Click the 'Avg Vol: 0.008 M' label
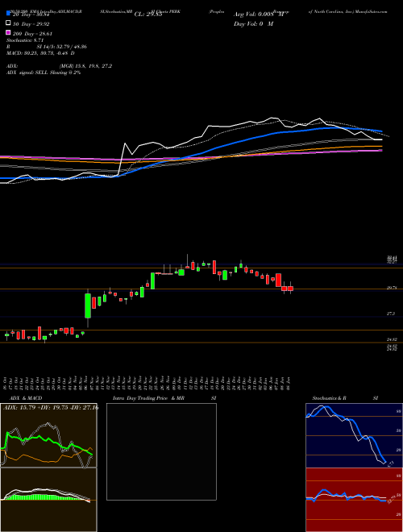Screen dimensions: 403x532 [259, 15]
